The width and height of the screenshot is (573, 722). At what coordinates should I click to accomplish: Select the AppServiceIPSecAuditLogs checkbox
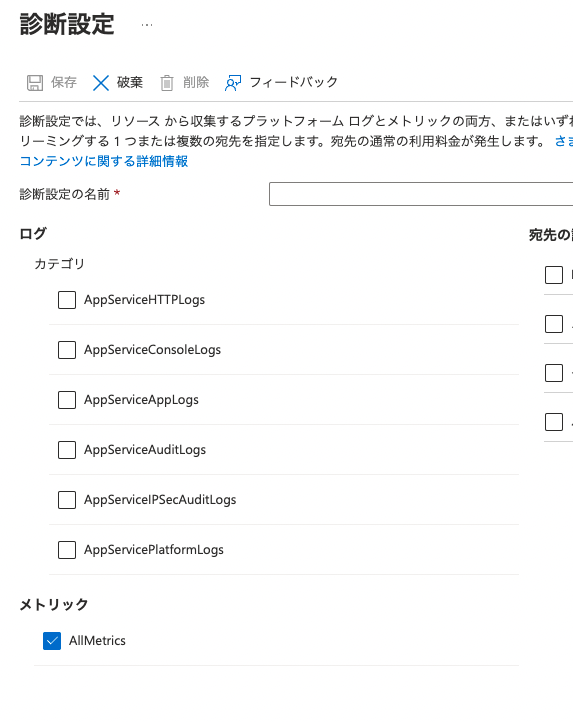(x=67, y=500)
